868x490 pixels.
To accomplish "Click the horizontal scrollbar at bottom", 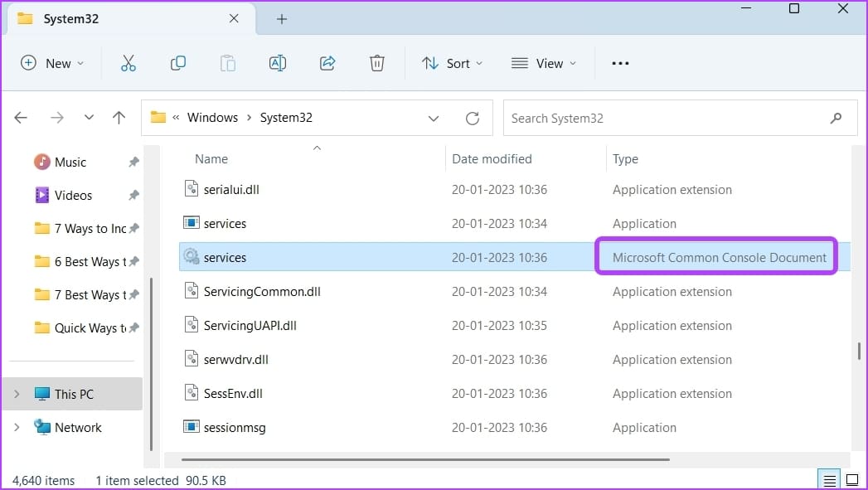I will (425, 459).
